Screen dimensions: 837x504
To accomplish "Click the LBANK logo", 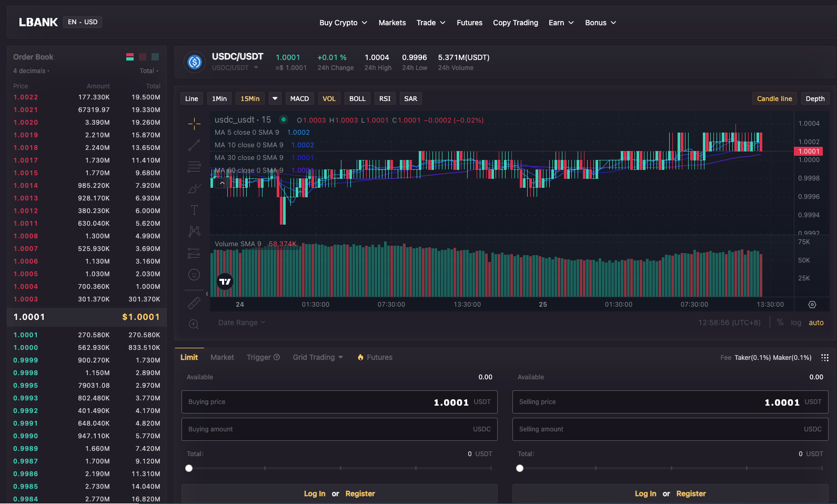I will coord(38,22).
